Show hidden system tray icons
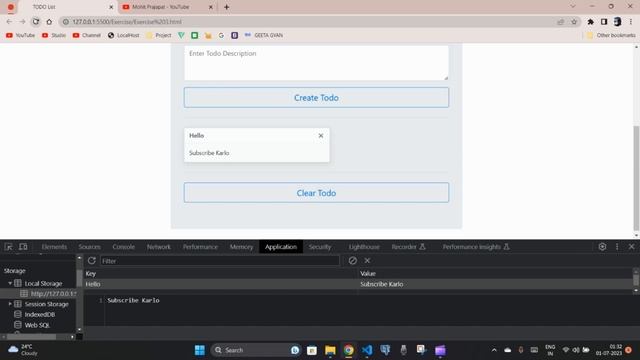Image resolution: width=640 pixels, height=360 pixels. (x=494, y=350)
